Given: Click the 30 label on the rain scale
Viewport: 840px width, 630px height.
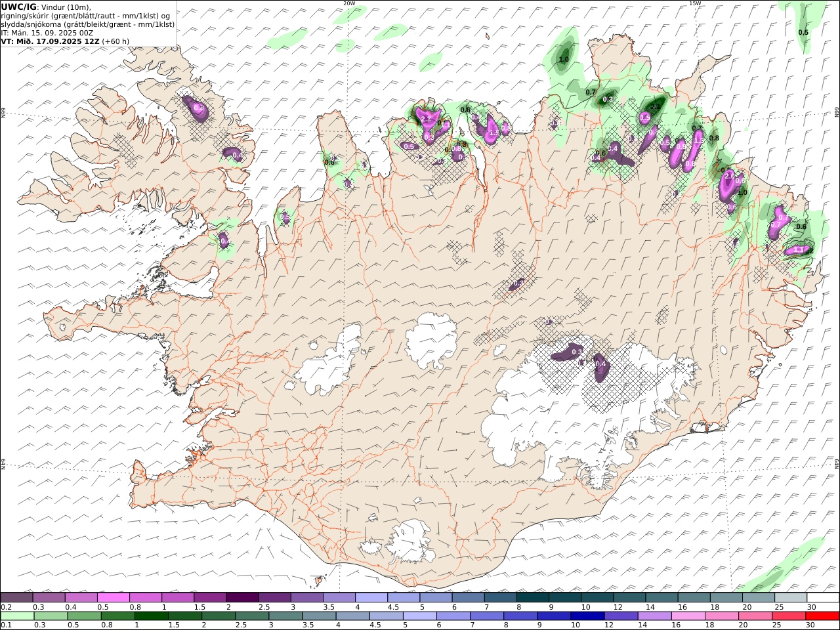Looking at the screenshot, I should pos(812,625).
